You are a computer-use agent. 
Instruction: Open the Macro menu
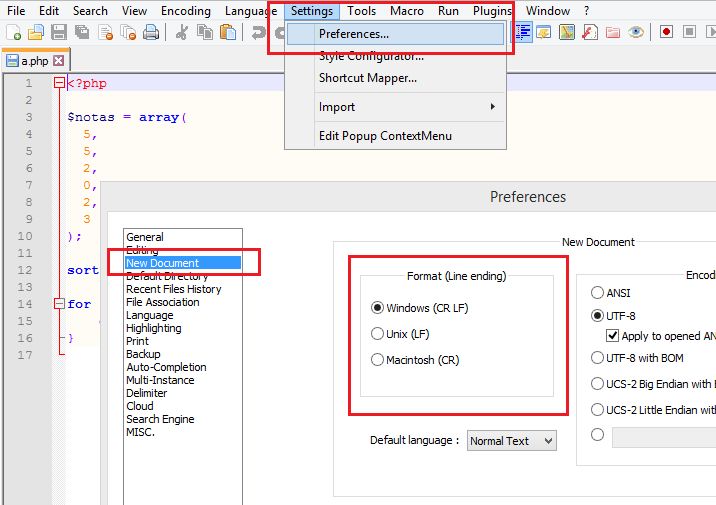coord(406,11)
